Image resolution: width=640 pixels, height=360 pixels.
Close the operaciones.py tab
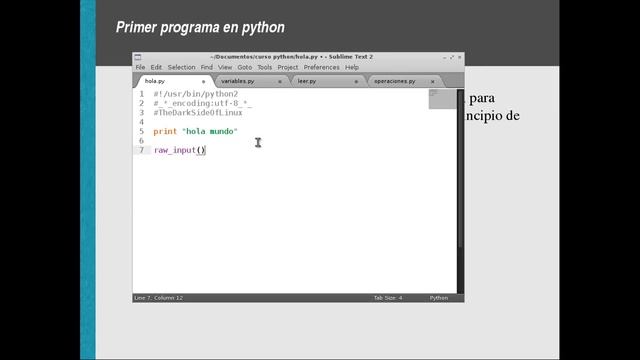[x=433, y=82]
